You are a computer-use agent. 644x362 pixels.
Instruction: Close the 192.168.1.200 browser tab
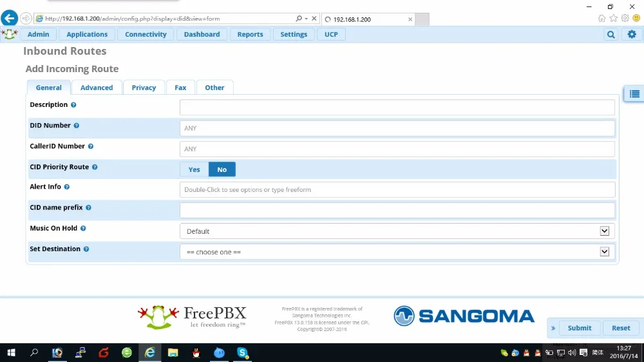coord(410,19)
